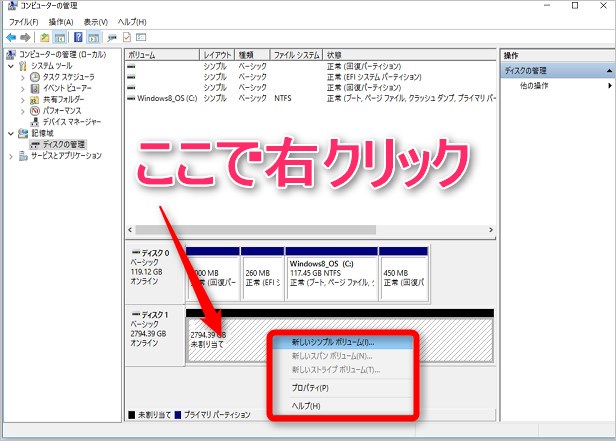Screen dimensions: 616x441
Task: Expand the 共有フォルダー node
Action: pos(23,100)
